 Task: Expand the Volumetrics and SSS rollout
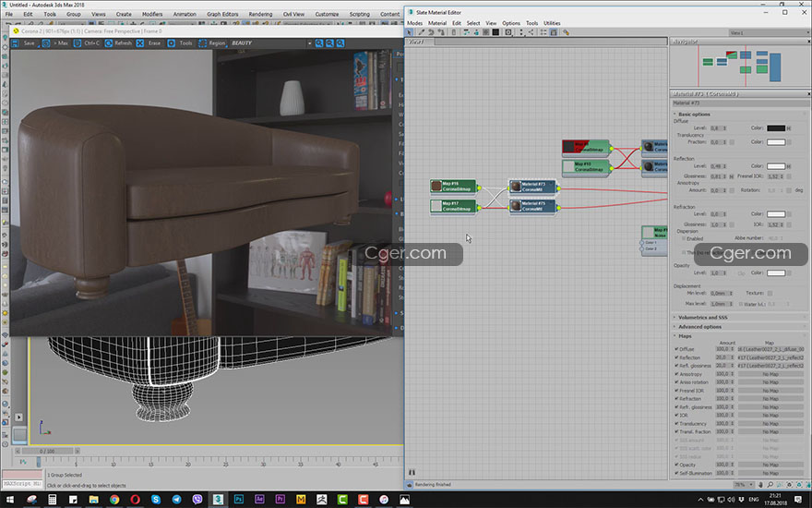[702, 317]
